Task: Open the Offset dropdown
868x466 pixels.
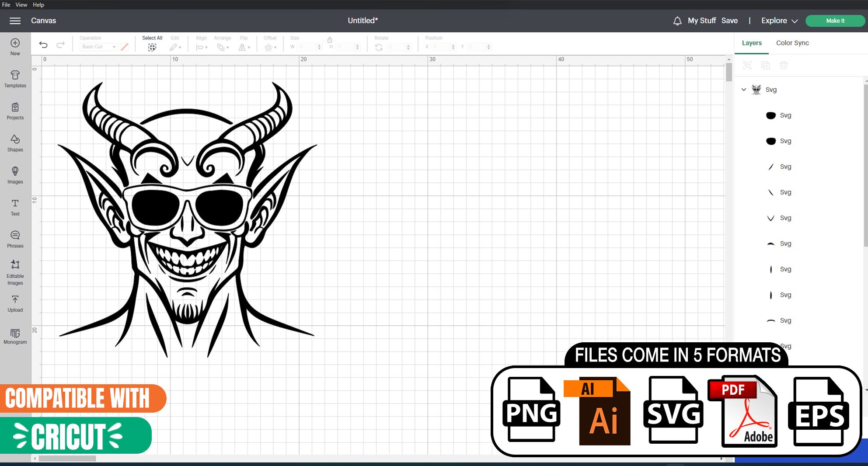Action: (270, 47)
